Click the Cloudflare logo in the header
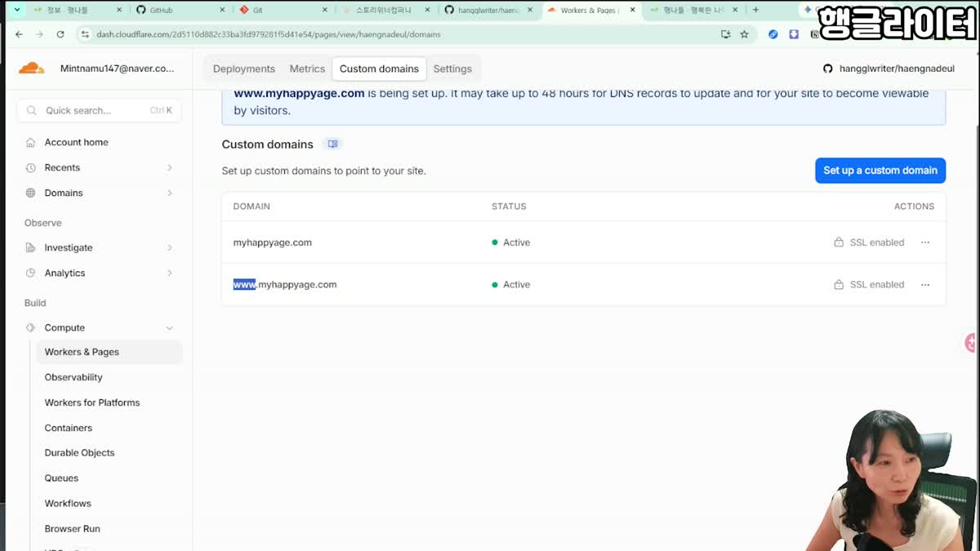 click(31, 69)
